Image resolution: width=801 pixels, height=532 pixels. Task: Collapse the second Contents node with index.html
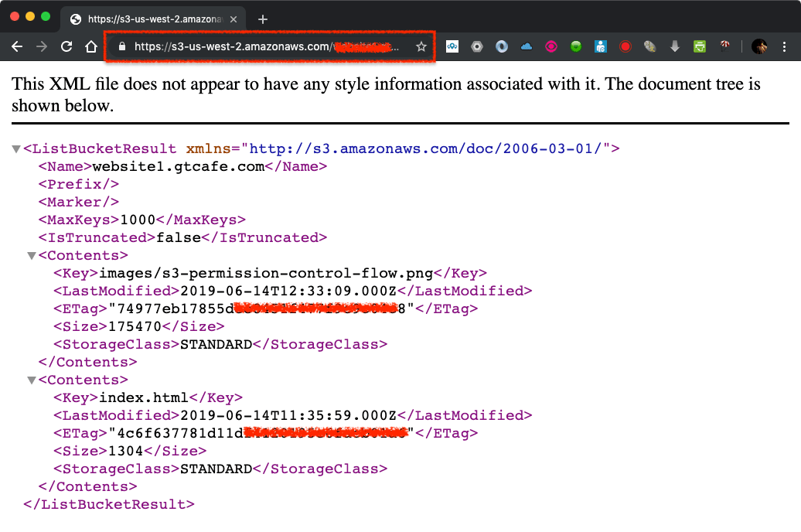pos(31,380)
